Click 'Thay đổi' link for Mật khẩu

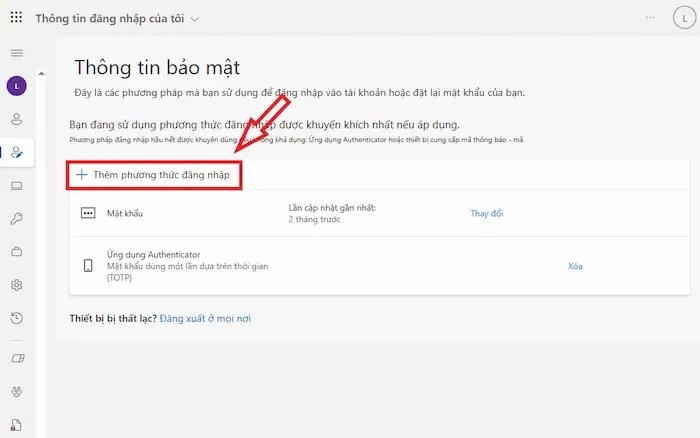point(487,213)
